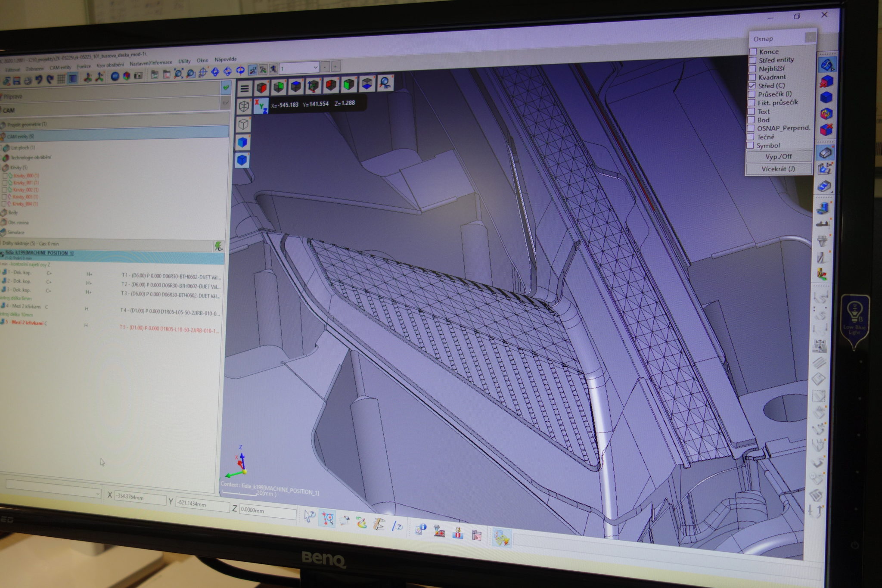Click the X coordinate input field
Image resolution: width=882 pixels, height=588 pixels.
(140, 498)
